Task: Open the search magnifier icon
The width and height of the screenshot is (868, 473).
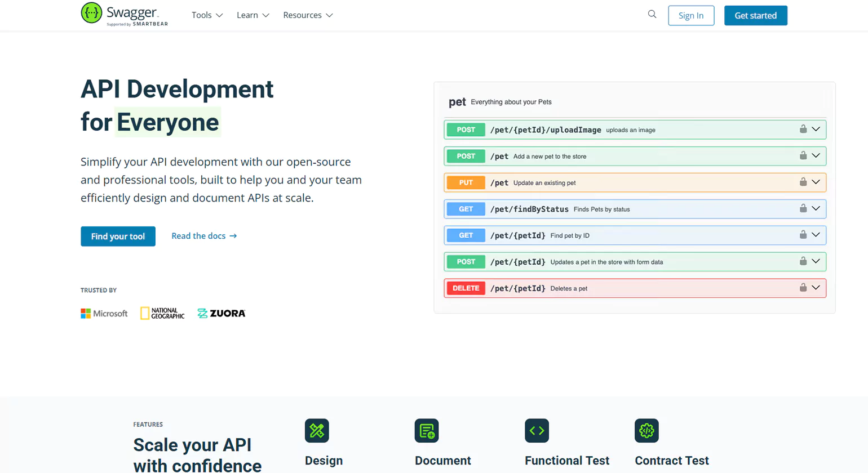Action: (x=652, y=14)
